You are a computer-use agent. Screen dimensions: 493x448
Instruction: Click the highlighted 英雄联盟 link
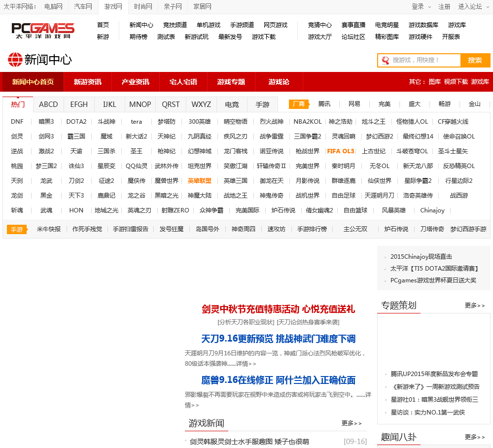coord(200,181)
